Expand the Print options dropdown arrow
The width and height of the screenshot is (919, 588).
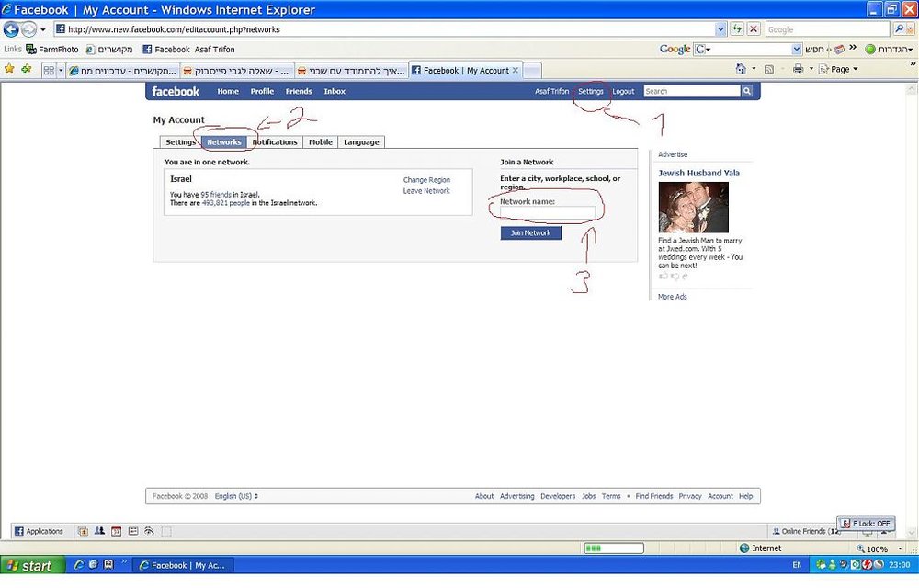click(x=811, y=69)
